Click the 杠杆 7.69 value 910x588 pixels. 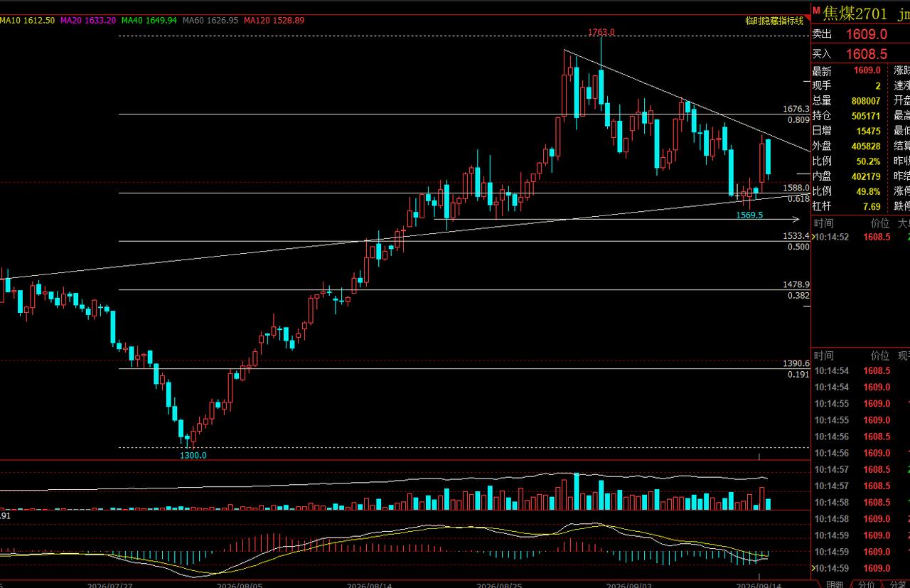coord(872,206)
